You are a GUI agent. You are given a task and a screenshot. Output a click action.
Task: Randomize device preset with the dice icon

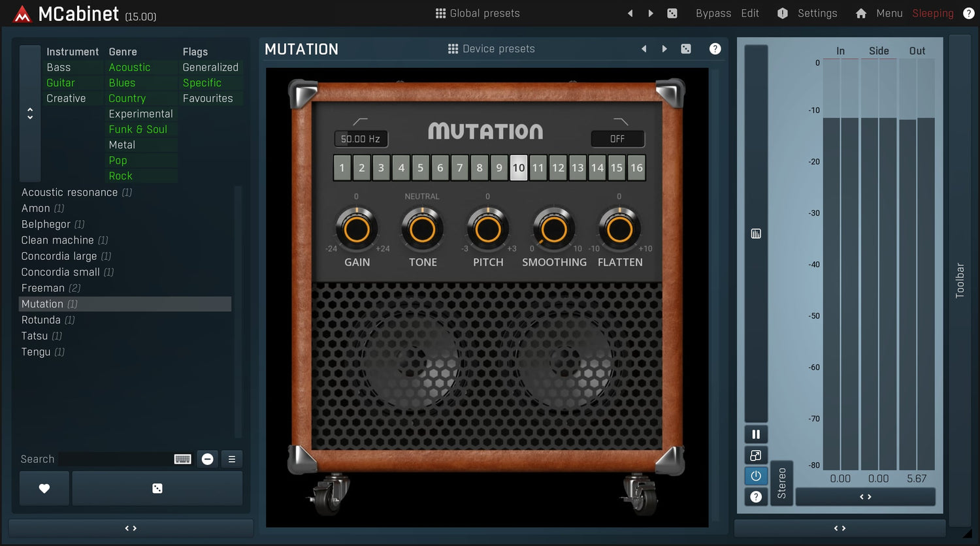click(x=686, y=49)
